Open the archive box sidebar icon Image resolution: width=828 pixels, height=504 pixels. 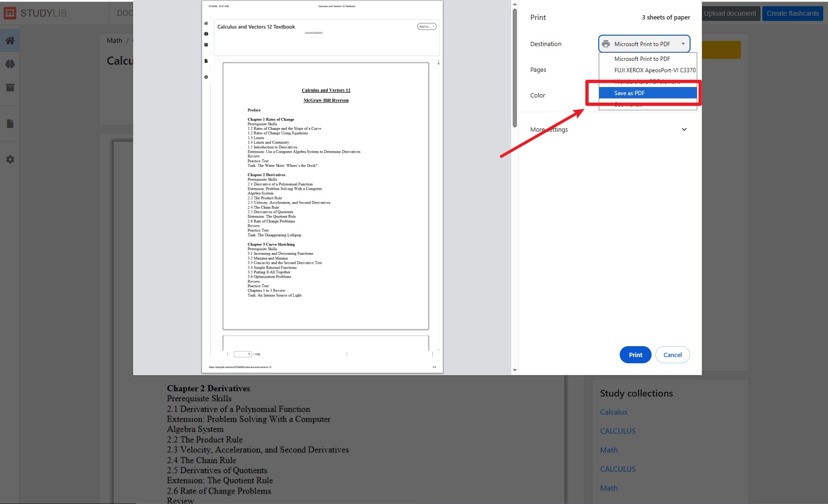click(x=10, y=87)
